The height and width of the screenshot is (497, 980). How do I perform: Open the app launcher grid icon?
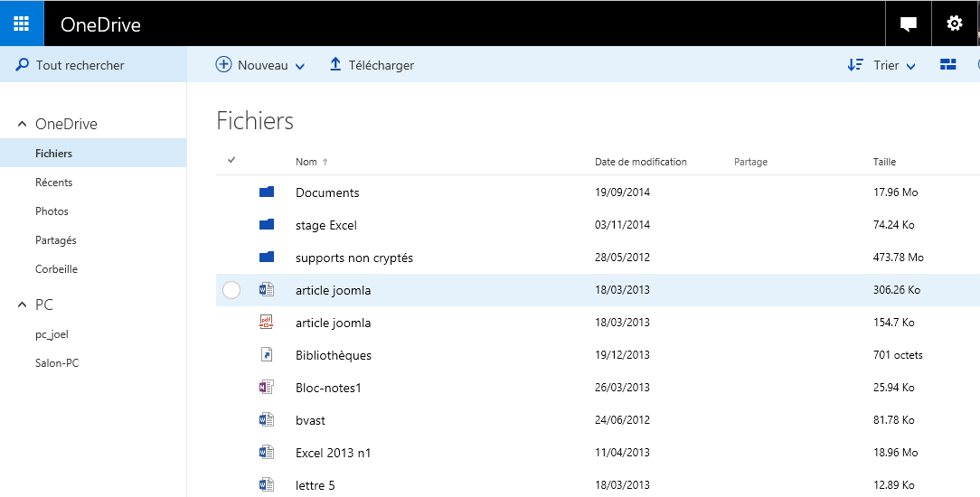[x=22, y=23]
